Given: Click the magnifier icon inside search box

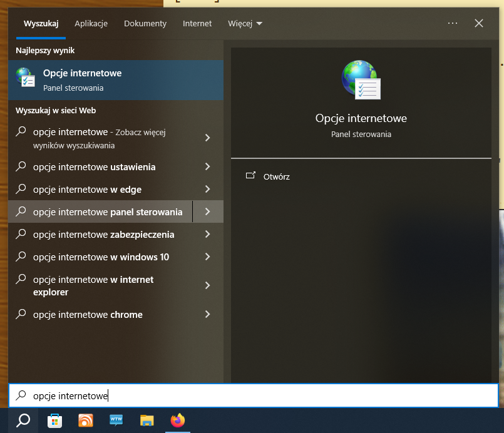Looking at the screenshot, I should [21, 395].
